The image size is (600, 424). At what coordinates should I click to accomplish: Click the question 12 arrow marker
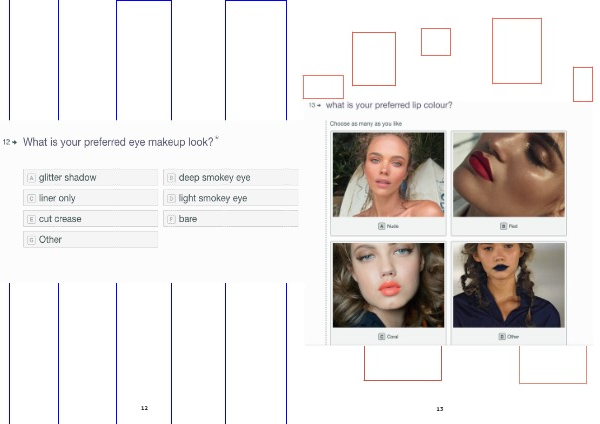pos(15,142)
